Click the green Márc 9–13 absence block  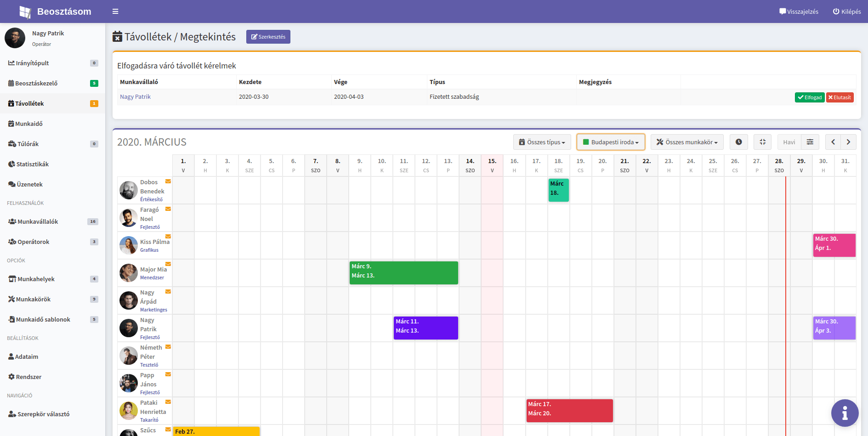pos(403,273)
